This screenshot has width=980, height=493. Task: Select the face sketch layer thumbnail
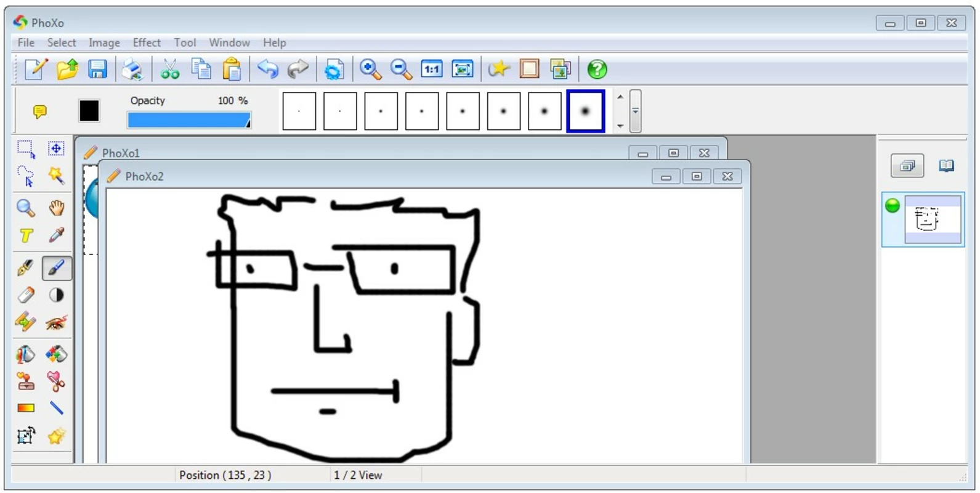(x=933, y=219)
